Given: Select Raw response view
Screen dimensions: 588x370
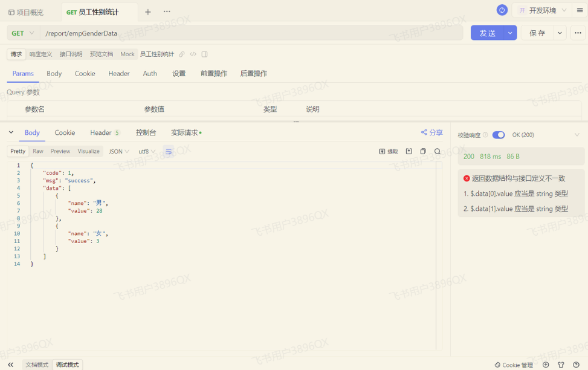Looking at the screenshot, I should 38,151.
